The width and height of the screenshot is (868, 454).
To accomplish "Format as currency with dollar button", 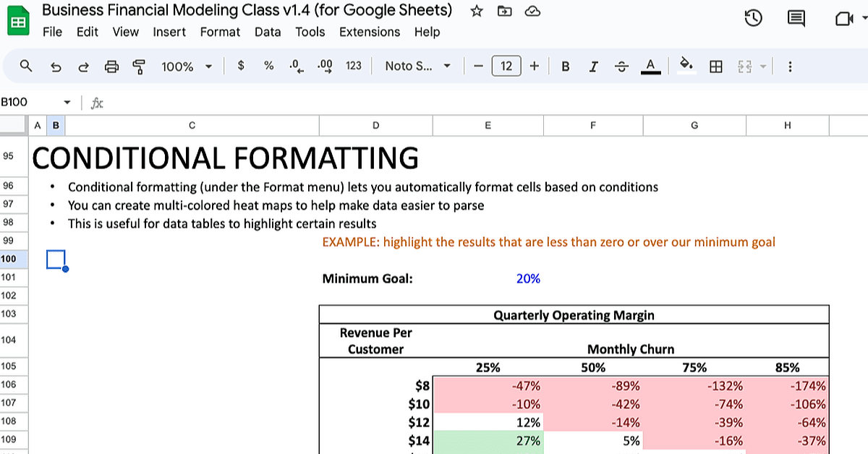I will pos(241,66).
